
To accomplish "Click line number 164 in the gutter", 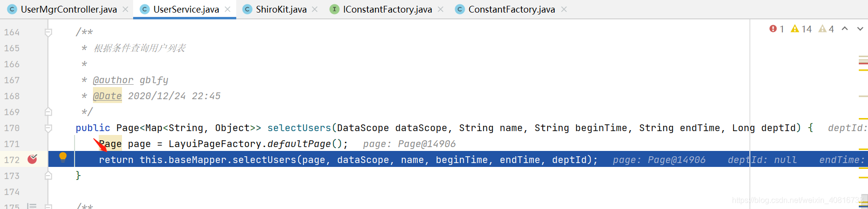I will (12, 32).
